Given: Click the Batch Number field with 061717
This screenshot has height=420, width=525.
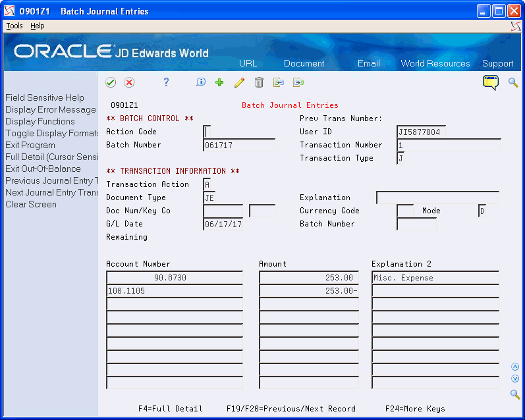Looking at the screenshot, I should tap(239, 145).
